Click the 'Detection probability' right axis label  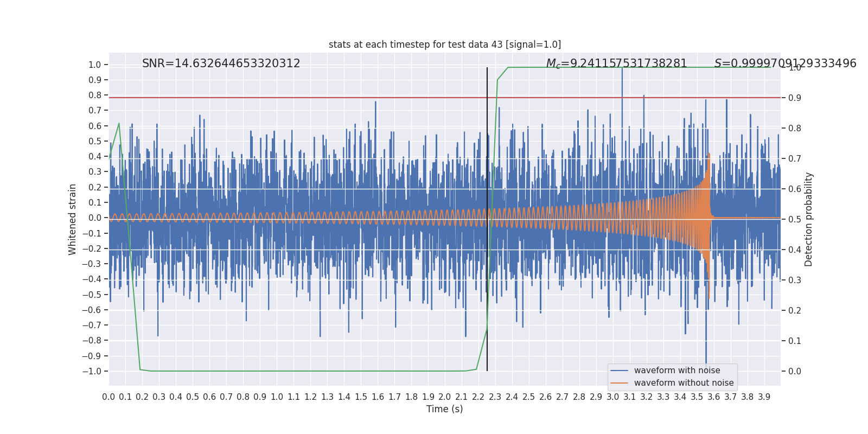[x=809, y=219]
